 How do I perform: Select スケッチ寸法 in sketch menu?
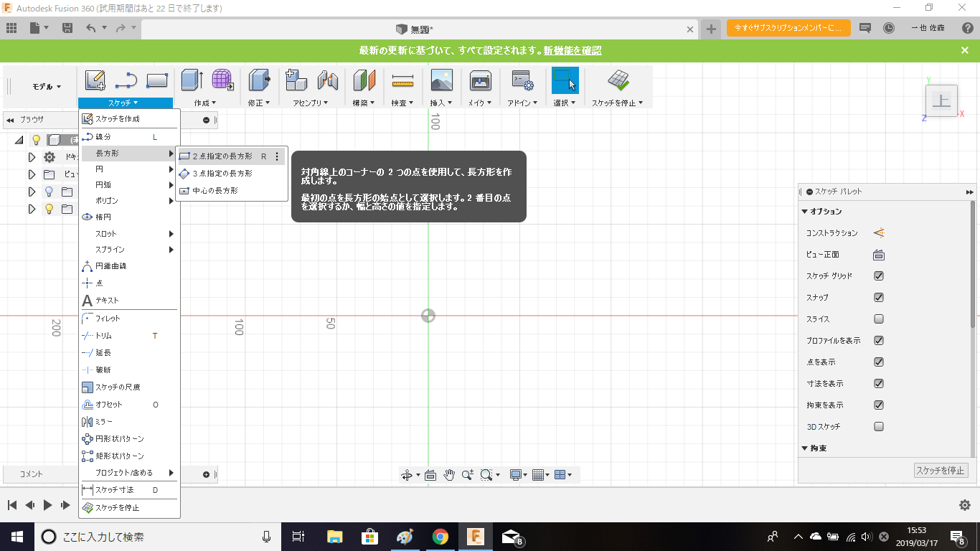129,490
